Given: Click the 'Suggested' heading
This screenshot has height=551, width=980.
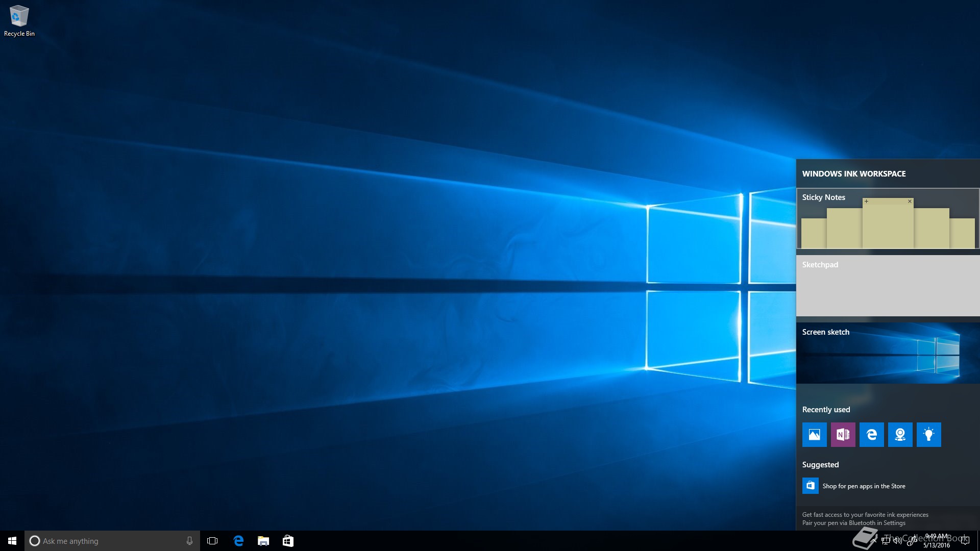Looking at the screenshot, I should pyautogui.click(x=820, y=465).
